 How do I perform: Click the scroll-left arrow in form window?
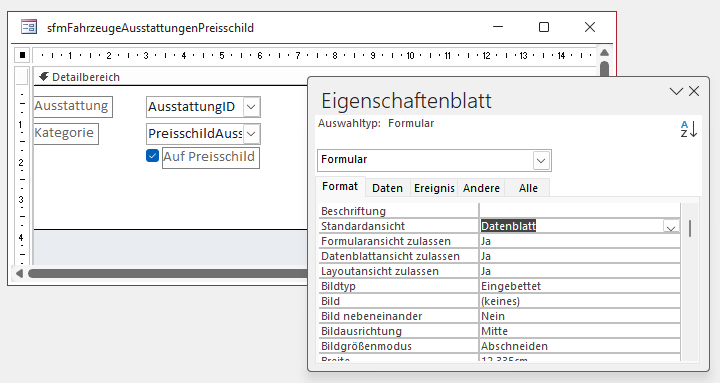[x=19, y=274]
